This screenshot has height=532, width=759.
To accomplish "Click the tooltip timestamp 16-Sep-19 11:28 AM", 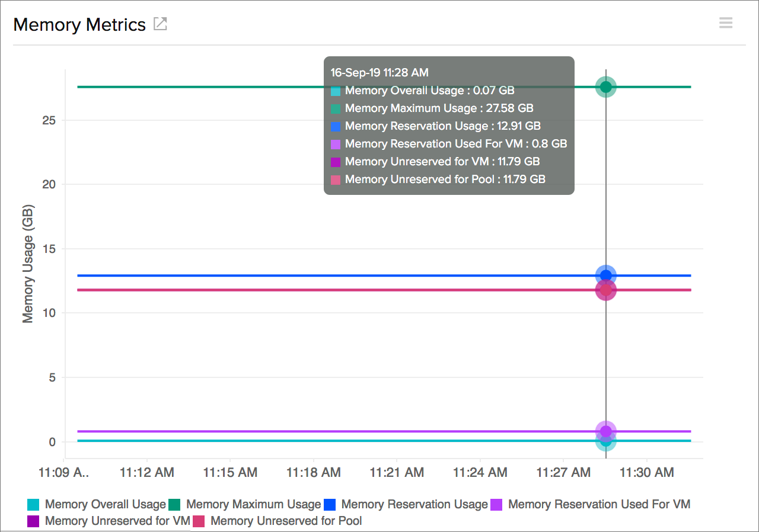I will pos(378,72).
